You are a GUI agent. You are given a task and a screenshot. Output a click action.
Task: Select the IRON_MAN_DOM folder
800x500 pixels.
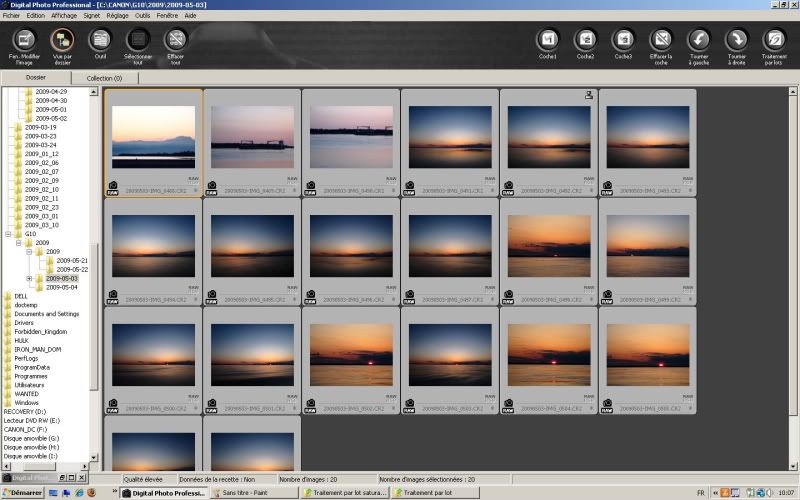click(x=38, y=349)
